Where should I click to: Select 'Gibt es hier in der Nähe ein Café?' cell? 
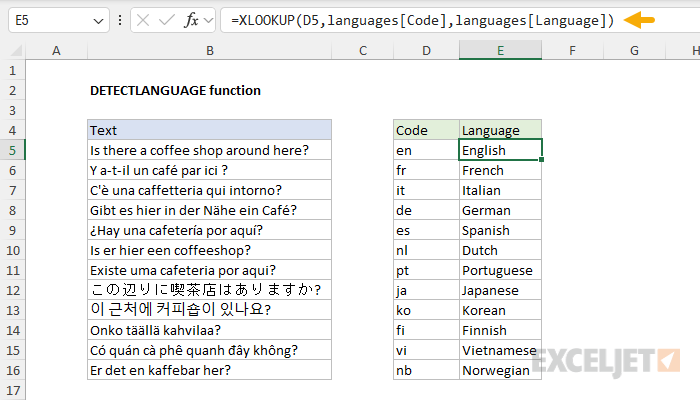(209, 210)
